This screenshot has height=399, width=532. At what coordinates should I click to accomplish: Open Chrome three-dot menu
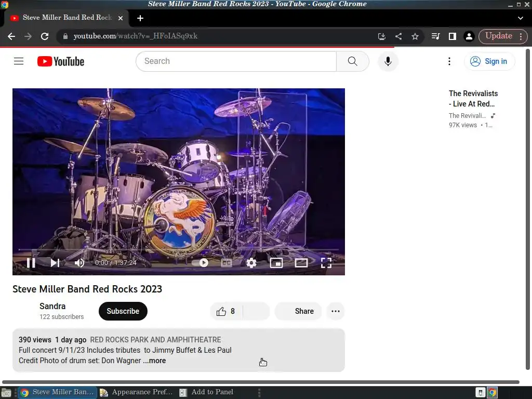pyautogui.click(x=521, y=36)
